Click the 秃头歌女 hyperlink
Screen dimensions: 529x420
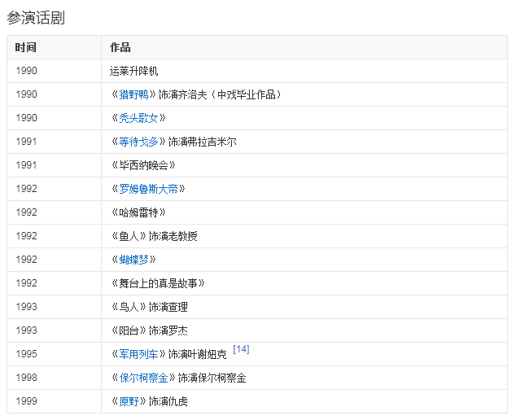coord(138,118)
